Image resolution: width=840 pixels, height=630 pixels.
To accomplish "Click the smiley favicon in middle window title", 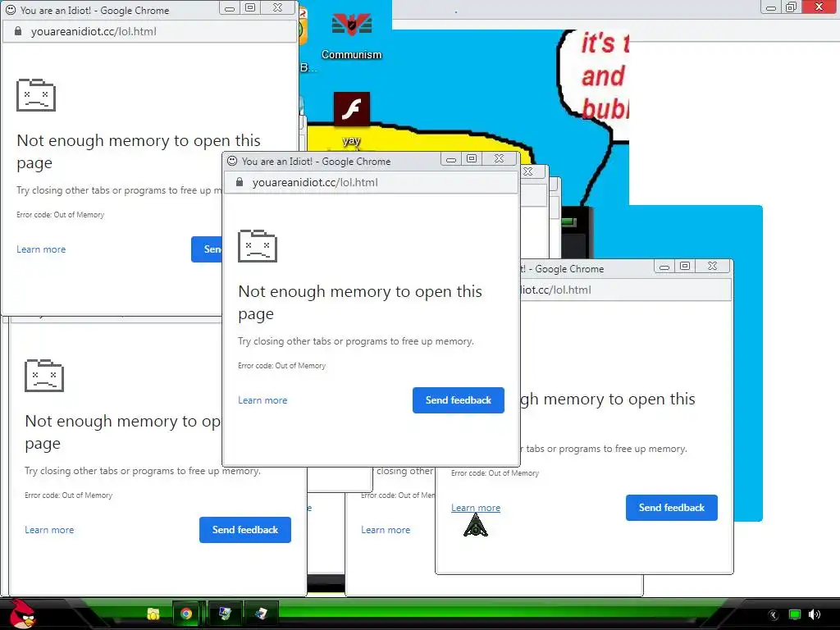I will (232, 161).
